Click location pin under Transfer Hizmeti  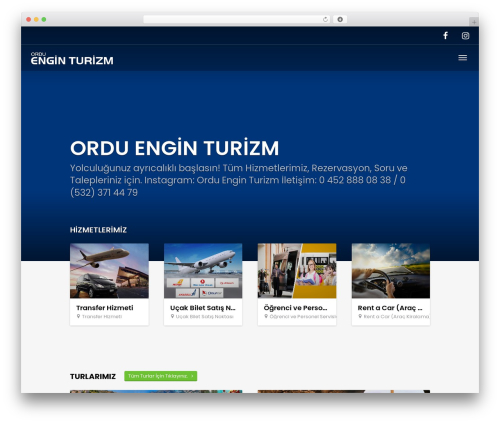click(78, 316)
